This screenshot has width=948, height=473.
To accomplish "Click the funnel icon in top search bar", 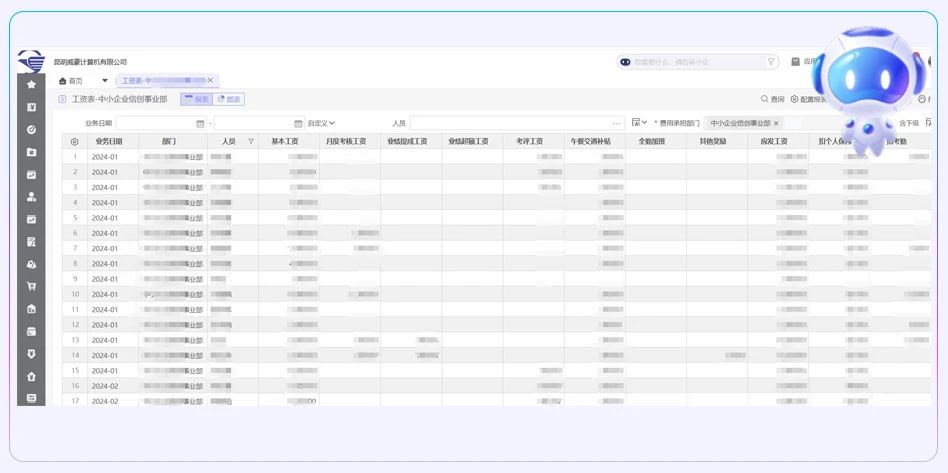I will click(770, 62).
